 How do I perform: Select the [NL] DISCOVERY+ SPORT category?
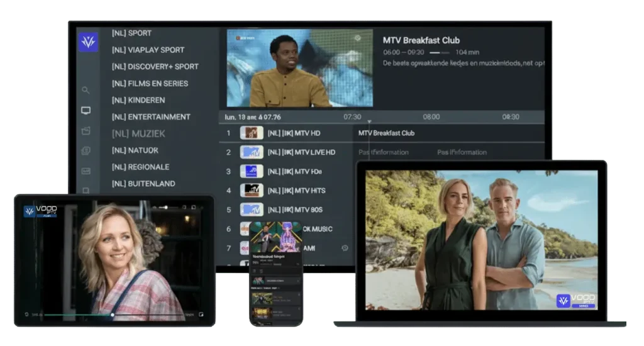155,67
